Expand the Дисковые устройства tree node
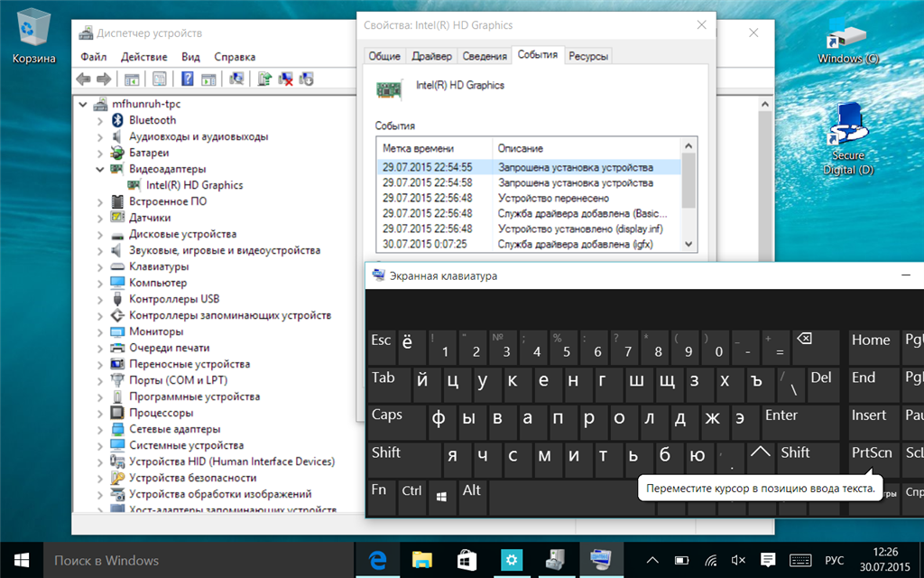This screenshot has width=924, height=578. pos(99,235)
